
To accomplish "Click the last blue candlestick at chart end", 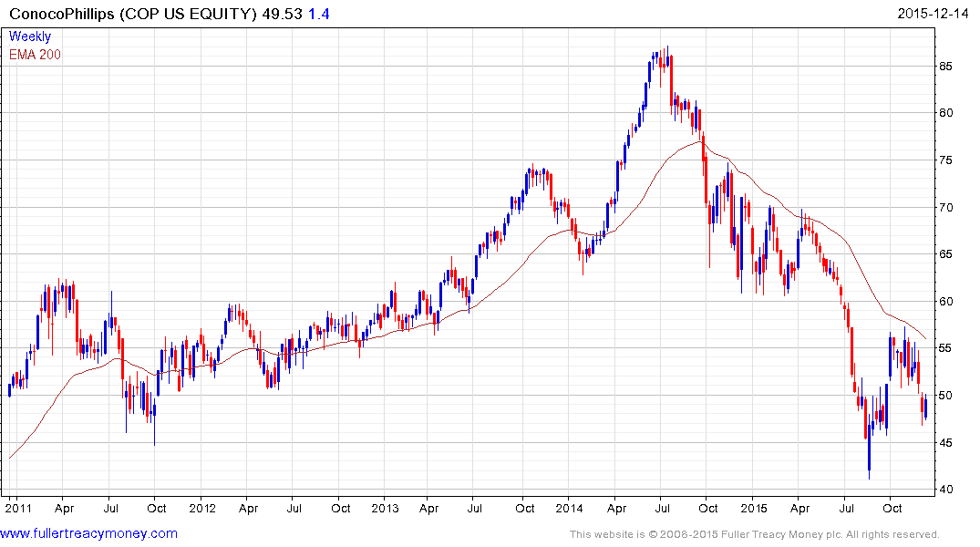I will pos(925,407).
